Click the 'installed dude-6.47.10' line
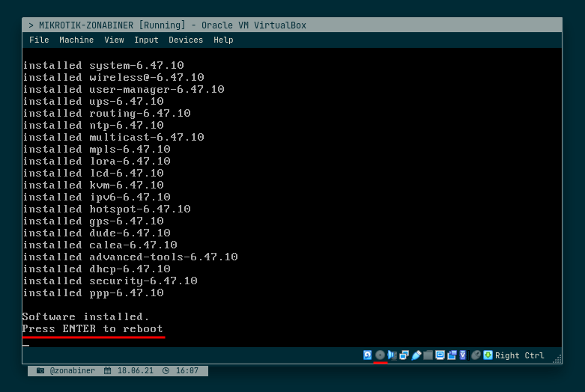Image resolution: width=585 pixels, height=392 pixels. coord(97,233)
